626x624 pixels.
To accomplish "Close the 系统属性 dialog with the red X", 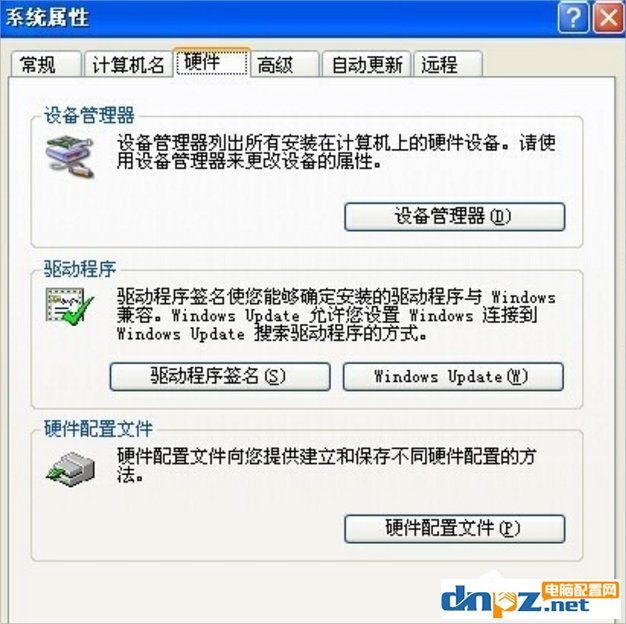I will [609, 18].
